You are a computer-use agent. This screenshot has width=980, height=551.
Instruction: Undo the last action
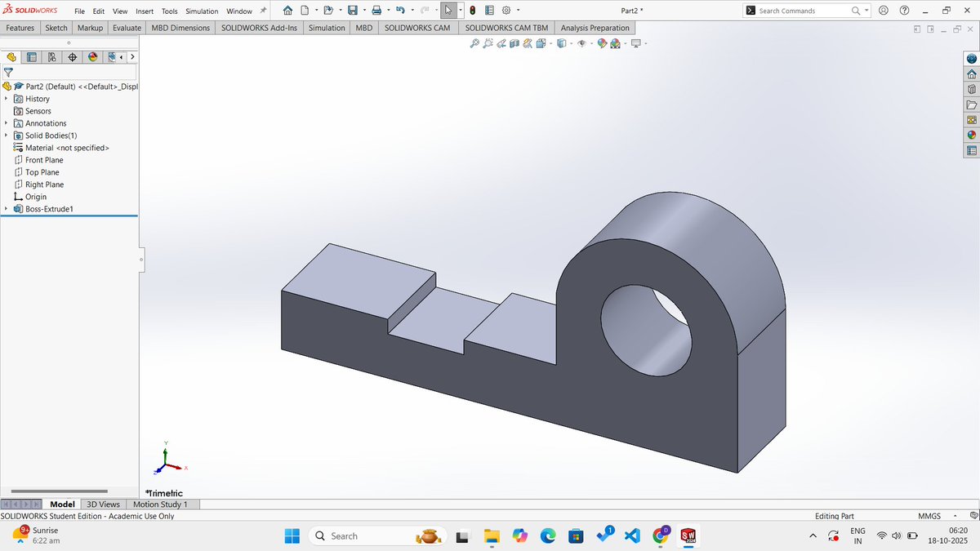point(399,11)
